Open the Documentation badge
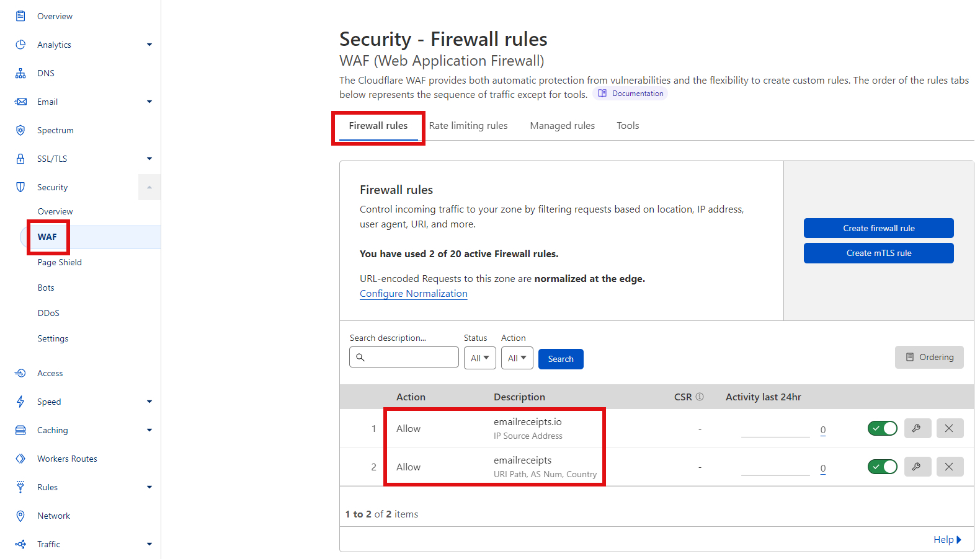 pos(630,93)
